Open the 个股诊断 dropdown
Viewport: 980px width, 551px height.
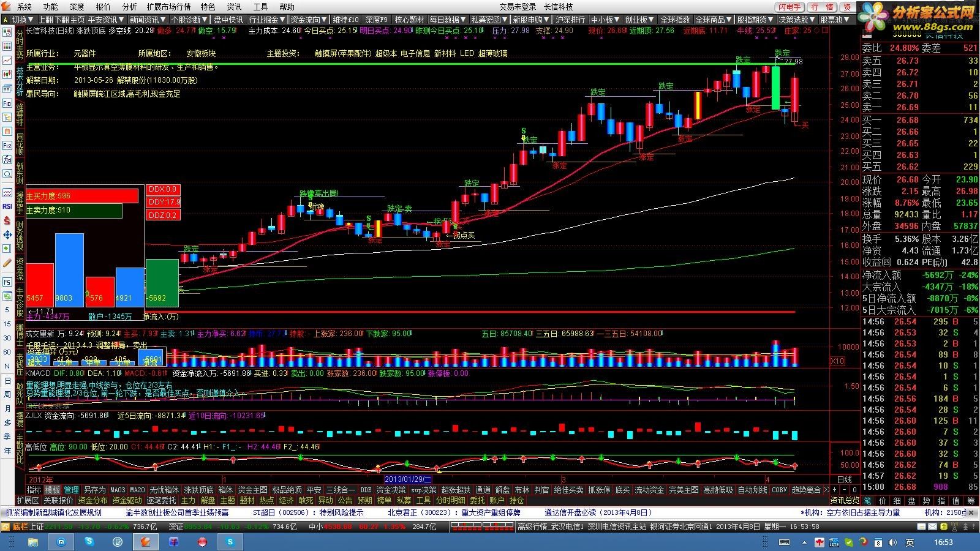(189, 20)
